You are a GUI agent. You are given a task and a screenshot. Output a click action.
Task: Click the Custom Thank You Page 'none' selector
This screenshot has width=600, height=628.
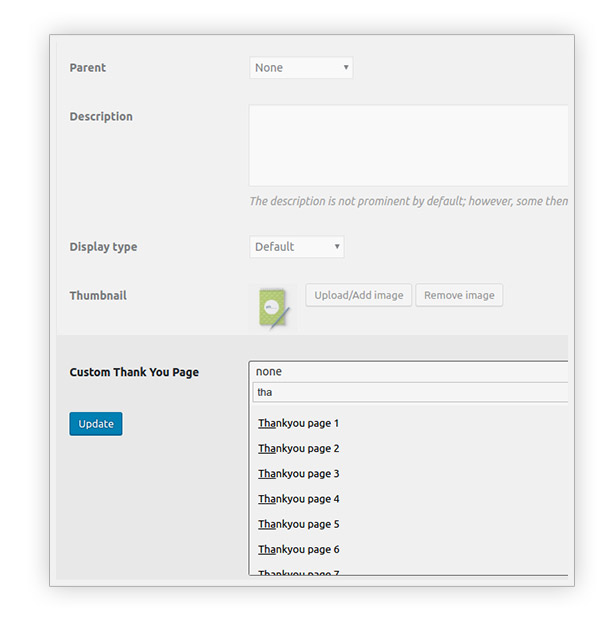click(408, 371)
